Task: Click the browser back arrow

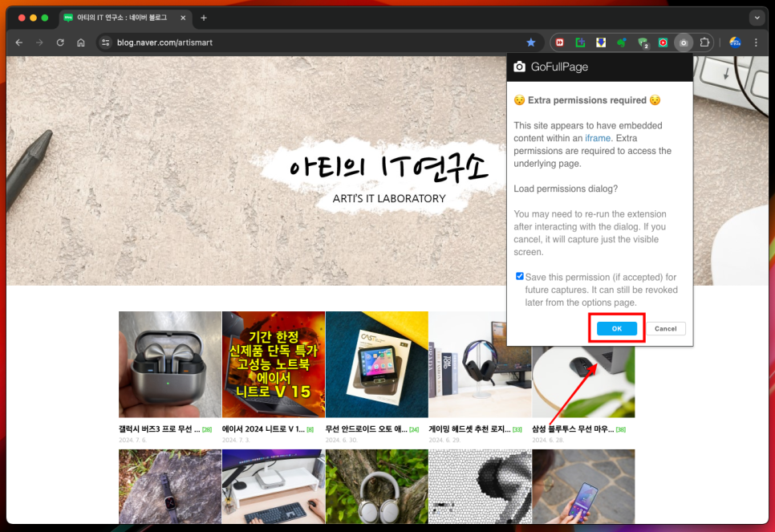Action: (x=18, y=43)
